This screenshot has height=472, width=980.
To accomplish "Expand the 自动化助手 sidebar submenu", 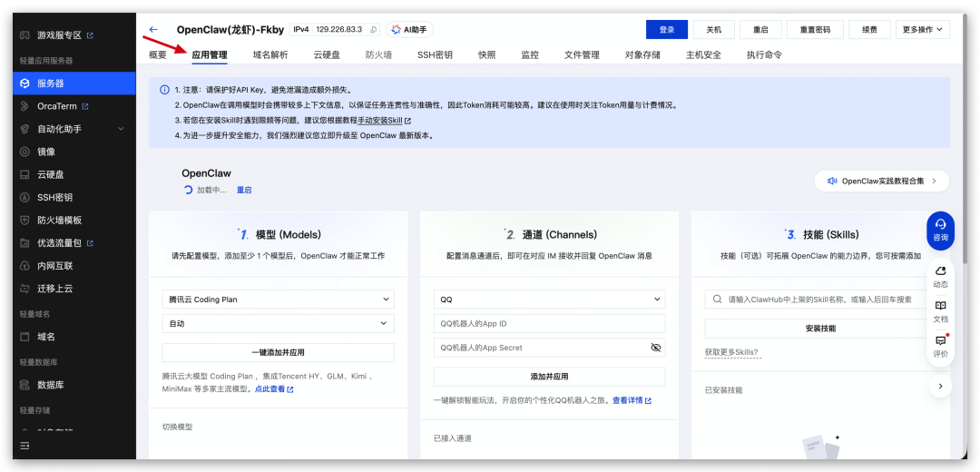I will point(121,129).
